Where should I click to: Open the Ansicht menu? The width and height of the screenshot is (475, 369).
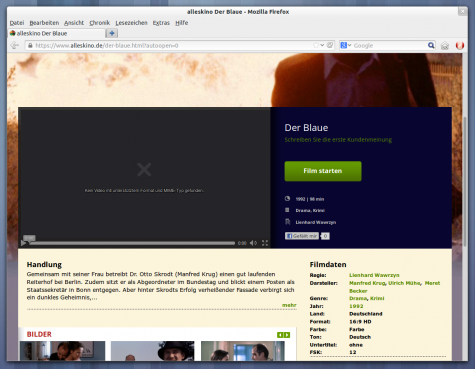(74, 23)
